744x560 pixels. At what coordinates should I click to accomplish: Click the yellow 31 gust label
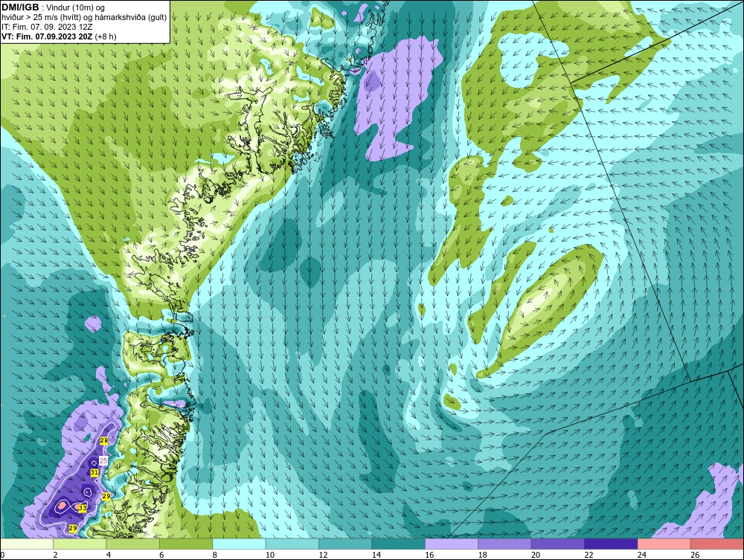pos(94,473)
